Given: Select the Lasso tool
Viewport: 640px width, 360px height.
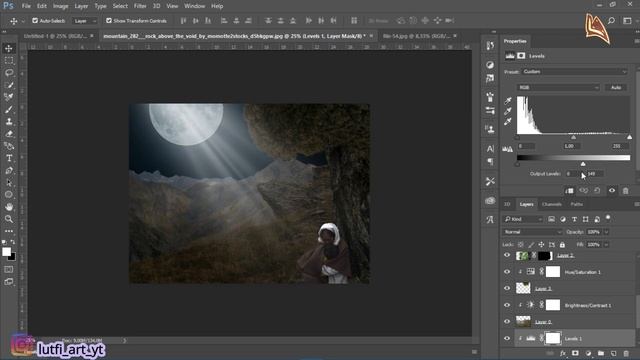Looking at the screenshot, I should point(9,73).
